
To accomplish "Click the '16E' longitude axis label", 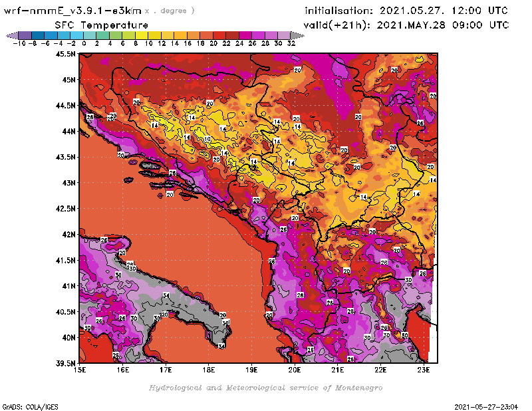I will (123, 370).
